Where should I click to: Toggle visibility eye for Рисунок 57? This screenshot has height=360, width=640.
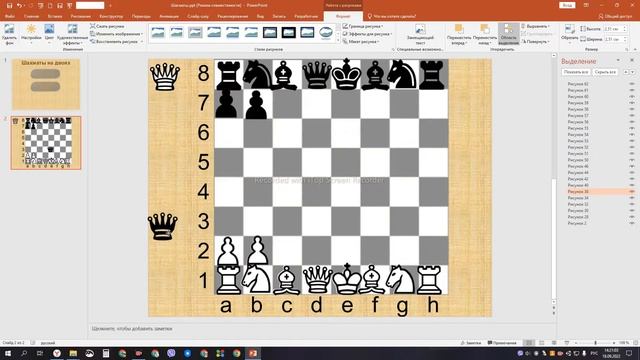tap(632, 116)
